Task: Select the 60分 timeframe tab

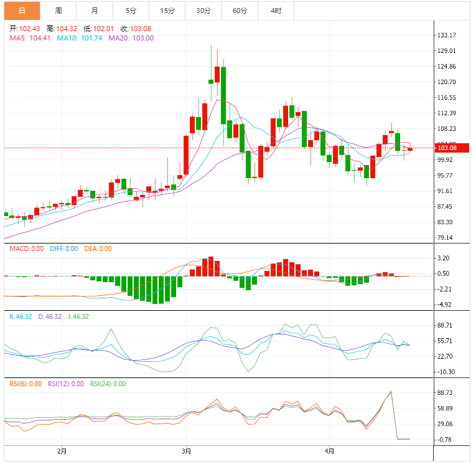Action: [x=240, y=11]
